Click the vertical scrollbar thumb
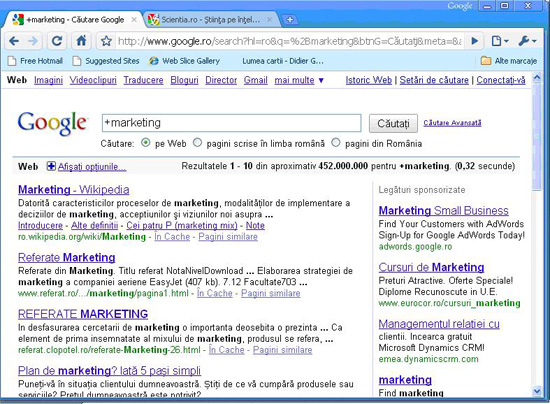 click(537, 136)
